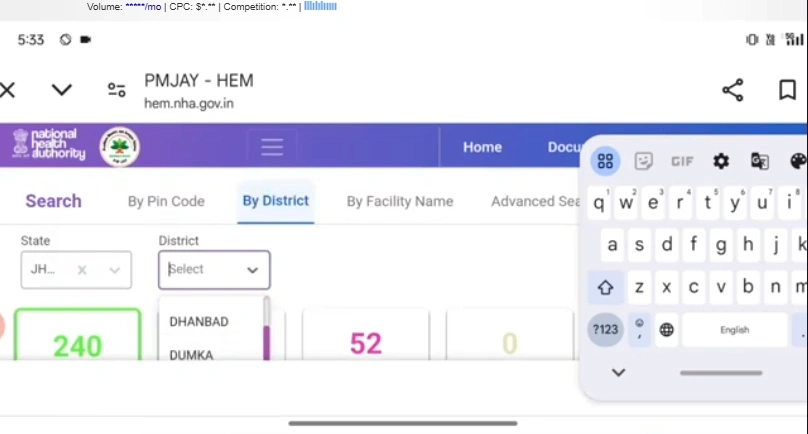Tap the x key on keyboard

tap(667, 287)
